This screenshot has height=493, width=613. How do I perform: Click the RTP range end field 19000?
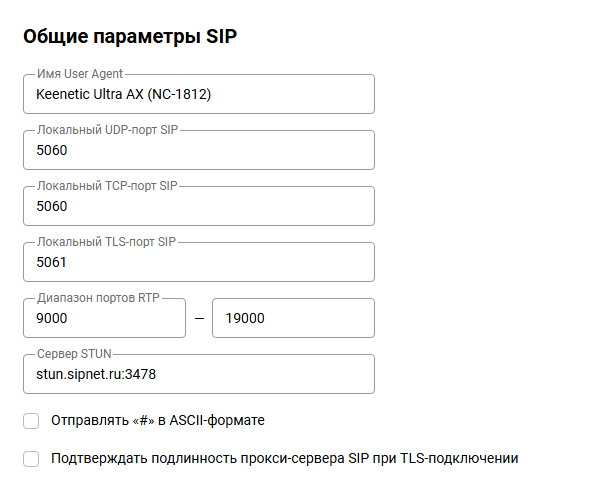point(293,319)
